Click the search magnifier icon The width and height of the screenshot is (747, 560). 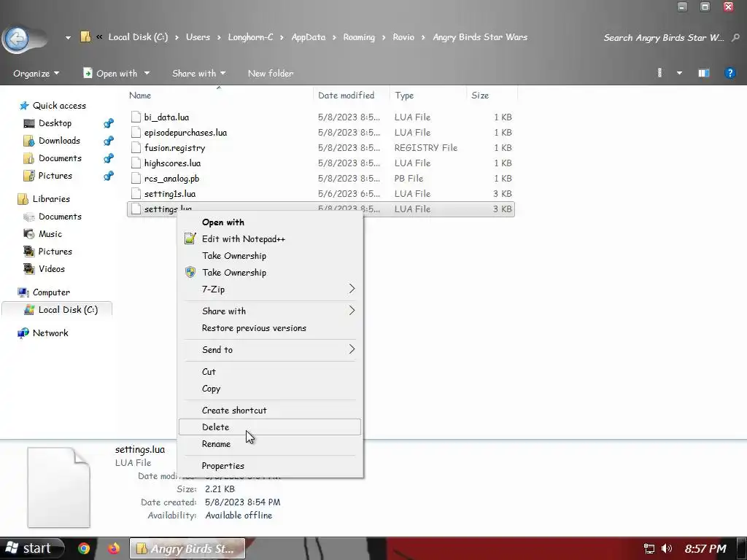[735, 38]
